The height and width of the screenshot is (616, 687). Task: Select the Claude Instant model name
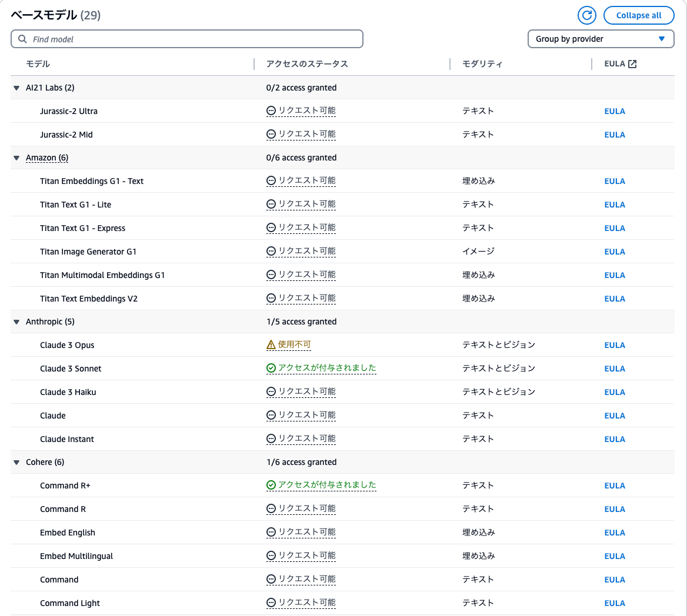(66, 439)
